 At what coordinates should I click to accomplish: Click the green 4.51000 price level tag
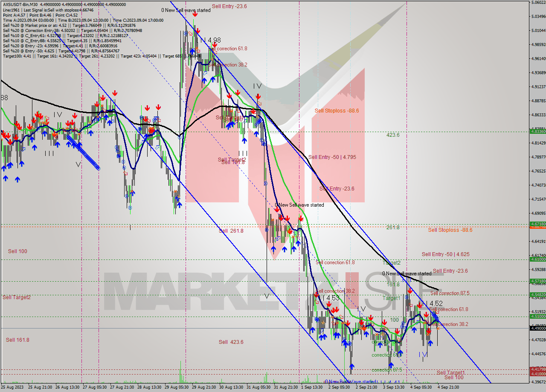(537, 316)
